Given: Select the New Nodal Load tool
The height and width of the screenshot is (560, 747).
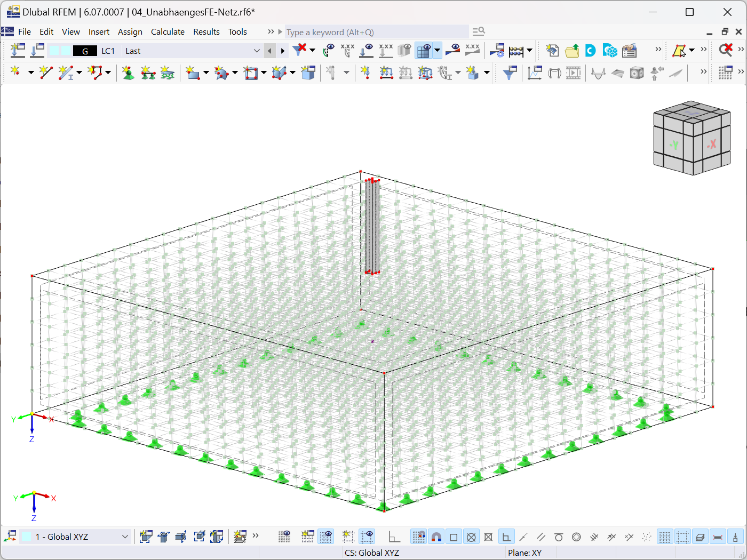Looking at the screenshot, I should click(366, 73).
